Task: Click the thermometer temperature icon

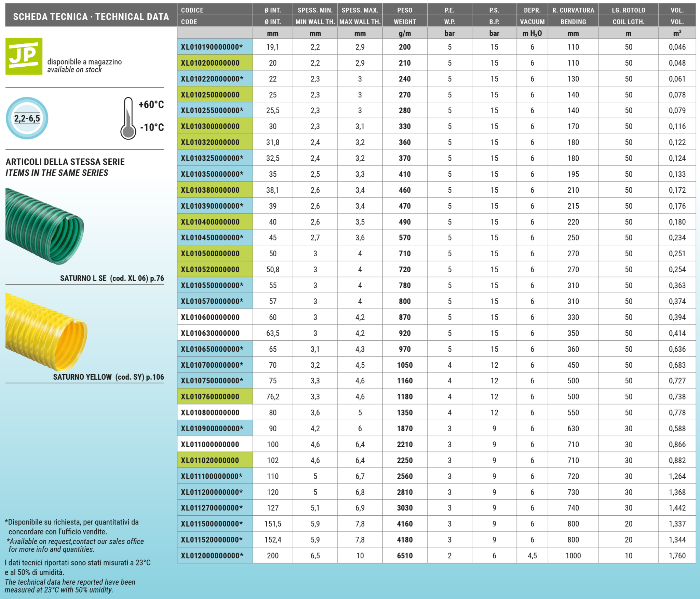Action: click(128, 118)
